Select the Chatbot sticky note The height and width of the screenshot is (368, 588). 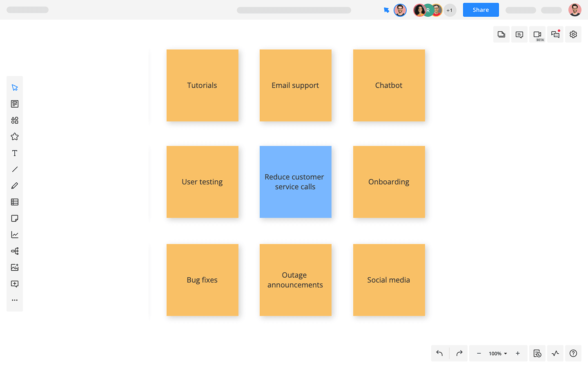(x=389, y=85)
